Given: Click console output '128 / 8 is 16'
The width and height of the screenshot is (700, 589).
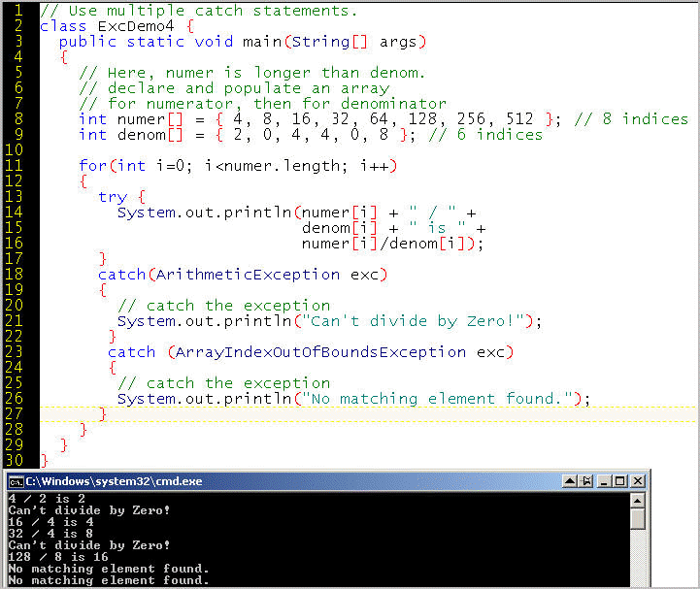Looking at the screenshot, I should point(58,556).
